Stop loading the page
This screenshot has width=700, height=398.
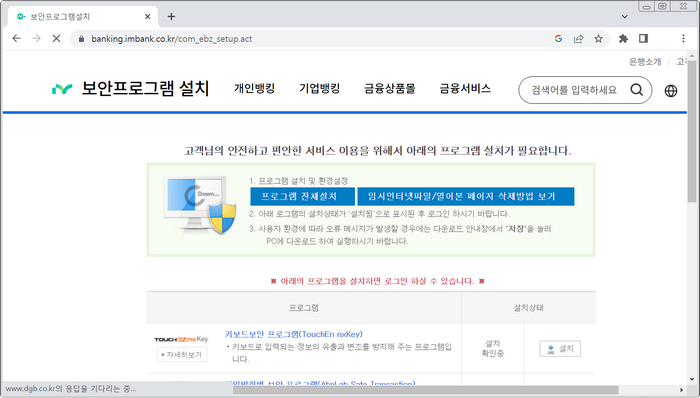tap(56, 39)
